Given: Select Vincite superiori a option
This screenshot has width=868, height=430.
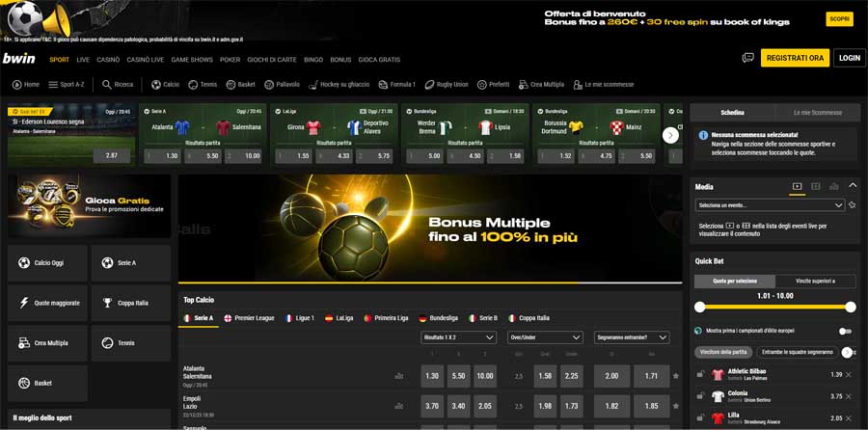Looking at the screenshot, I should pos(815,282).
